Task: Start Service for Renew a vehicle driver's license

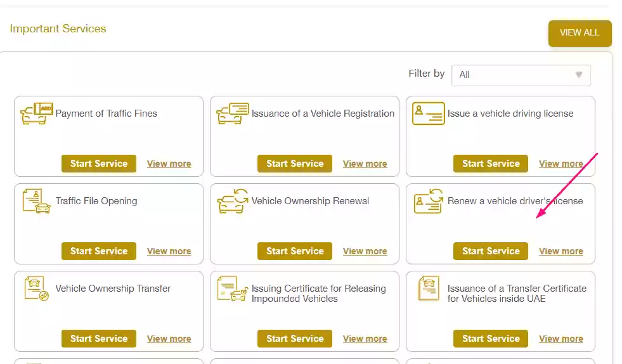Action: pyautogui.click(x=491, y=251)
